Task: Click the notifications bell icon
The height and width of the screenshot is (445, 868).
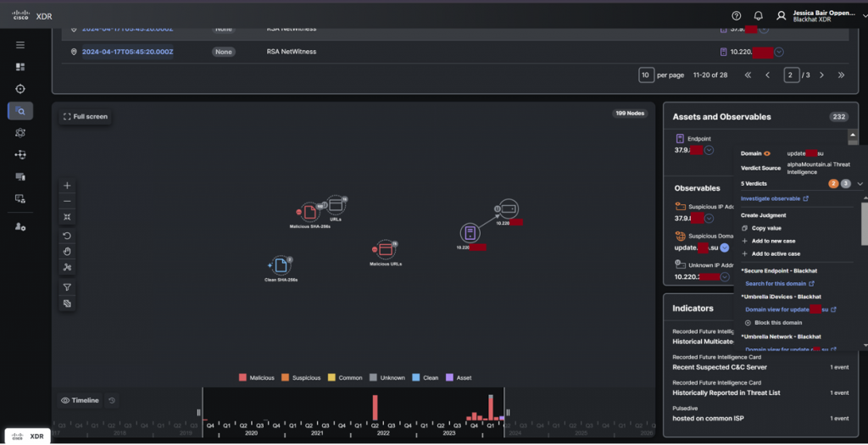Action: (758, 15)
